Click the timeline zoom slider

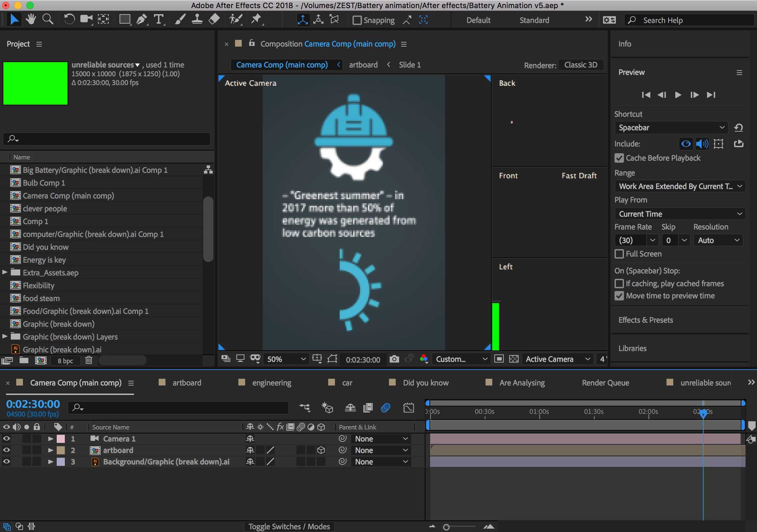pos(446,527)
